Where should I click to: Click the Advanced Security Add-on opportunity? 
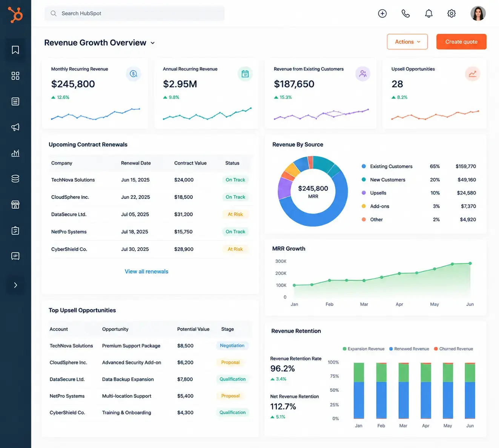(x=132, y=362)
